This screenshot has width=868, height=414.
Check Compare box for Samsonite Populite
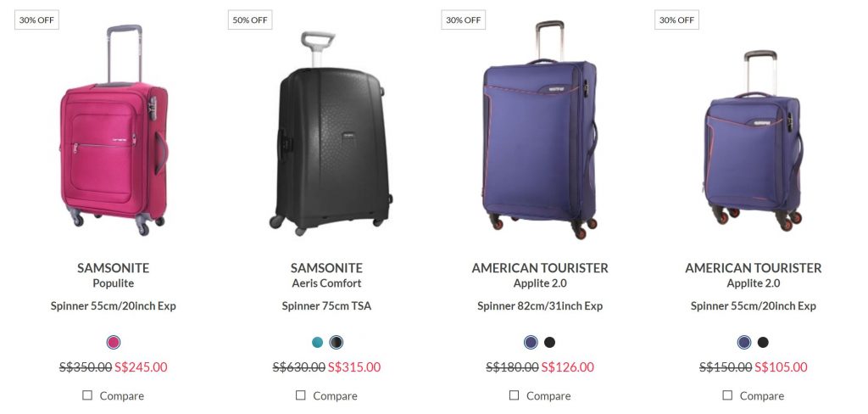coord(87,395)
